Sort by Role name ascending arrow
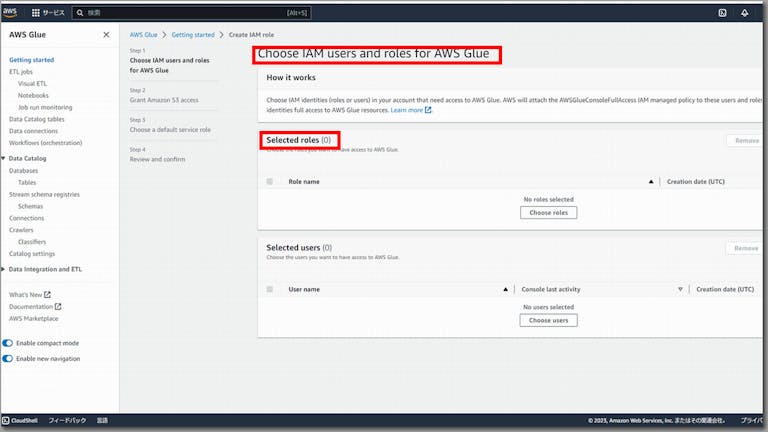 (651, 182)
